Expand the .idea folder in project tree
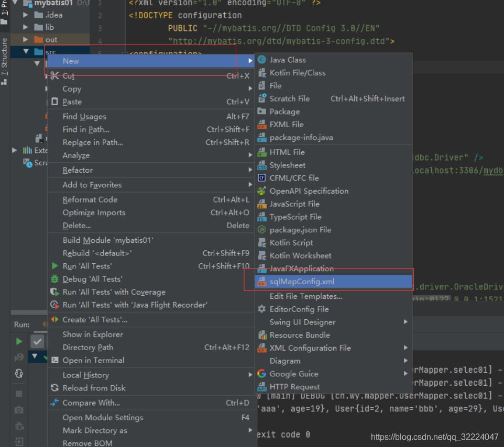 coord(26,15)
